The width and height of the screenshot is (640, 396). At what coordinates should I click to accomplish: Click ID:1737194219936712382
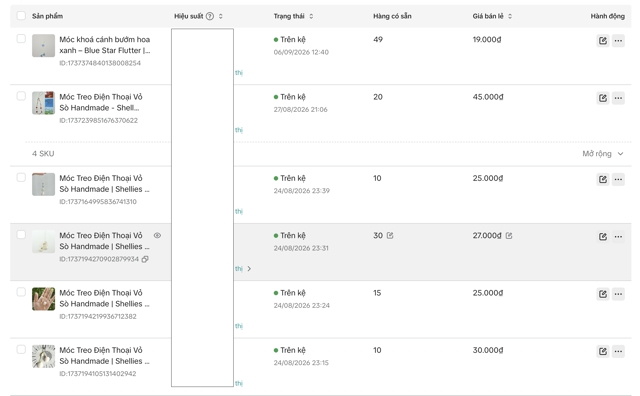click(x=98, y=316)
